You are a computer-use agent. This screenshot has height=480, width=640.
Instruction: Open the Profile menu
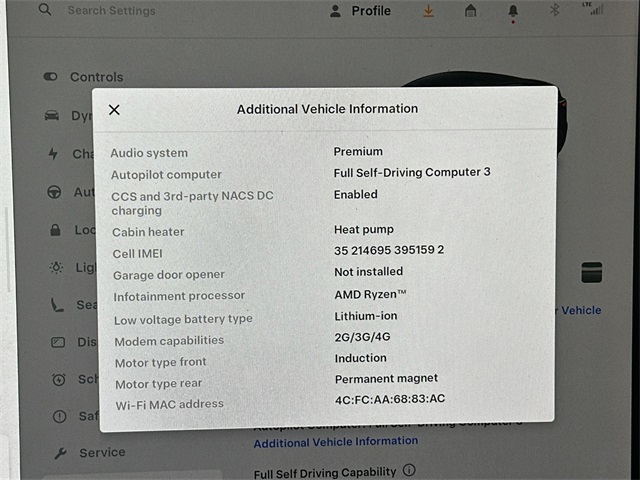(360, 11)
